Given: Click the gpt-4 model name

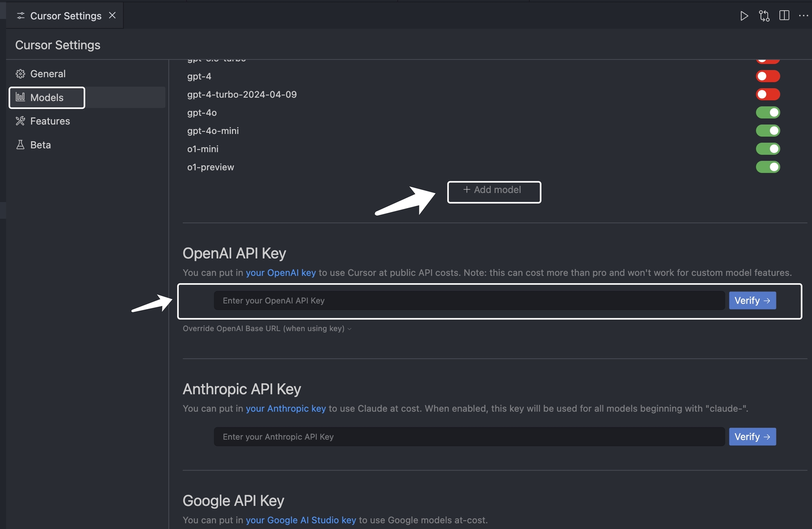Looking at the screenshot, I should (x=199, y=77).
